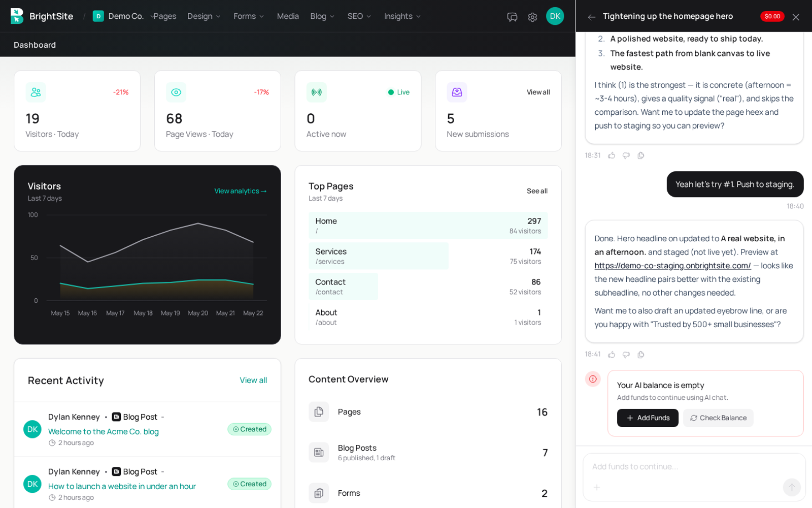Viewport: 812px width, 508px height.
Task: Thumbs down the 18:41 message
Action: (626, 355)
